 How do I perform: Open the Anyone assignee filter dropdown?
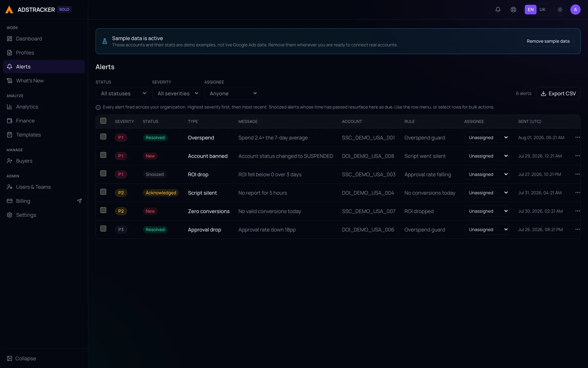231,94
